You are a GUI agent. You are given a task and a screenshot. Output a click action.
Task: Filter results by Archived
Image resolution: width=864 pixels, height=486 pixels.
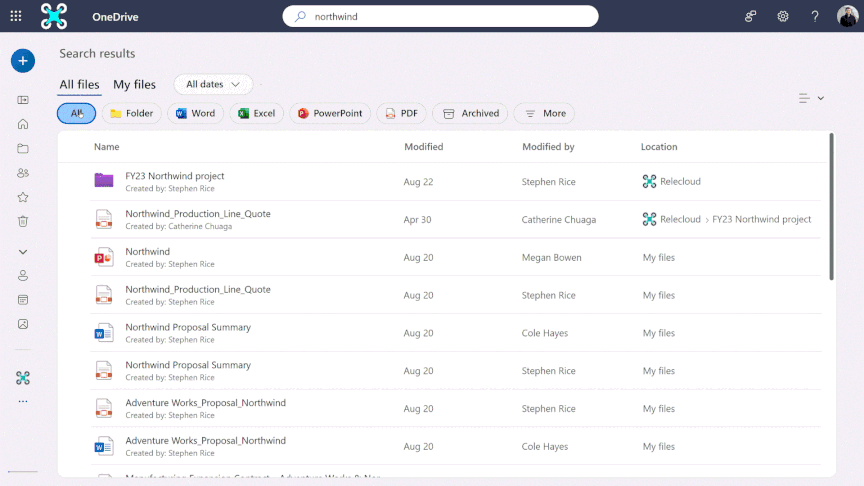(x=470, y=114)
